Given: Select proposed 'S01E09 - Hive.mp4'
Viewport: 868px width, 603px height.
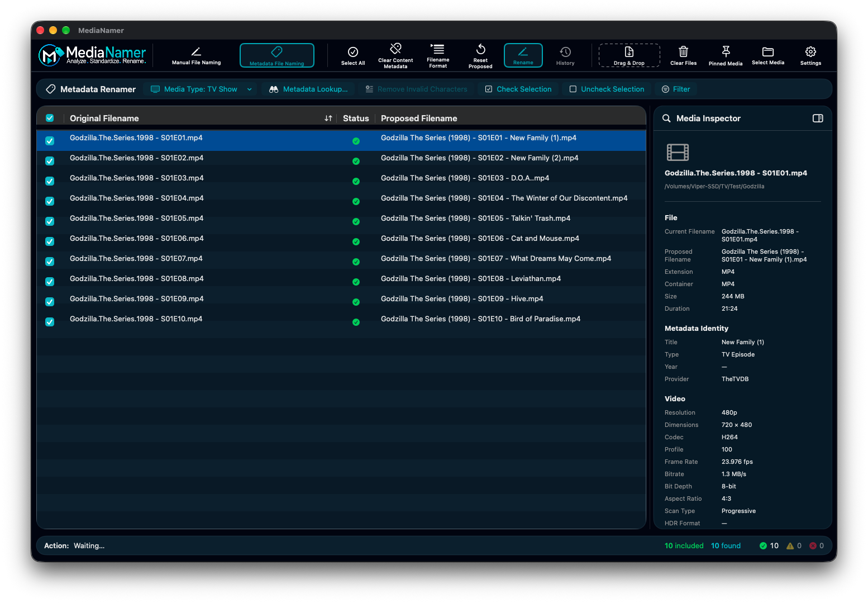Looking at the screenshot, I should click(x=462, y=298).
